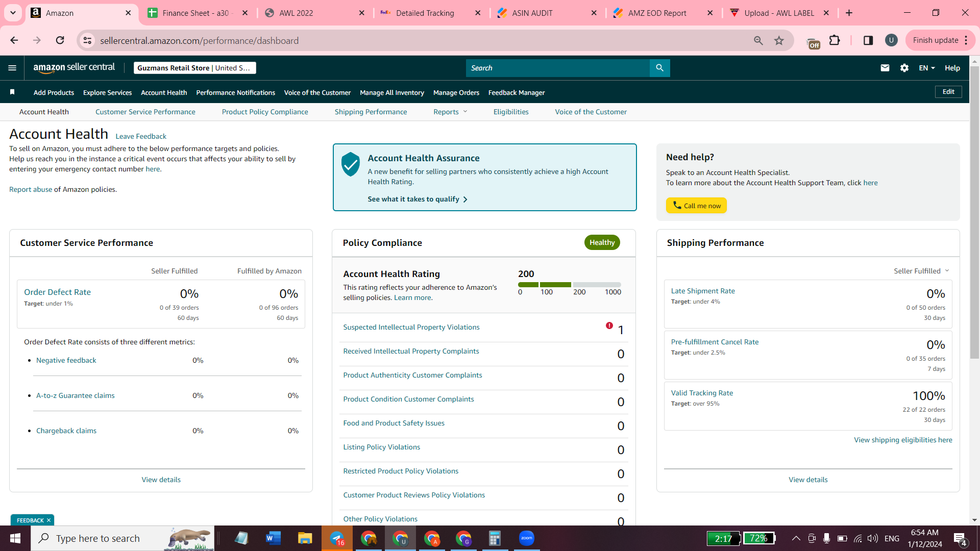
Task: Click the page vertical scrollbar
Action: coord(974,212)
